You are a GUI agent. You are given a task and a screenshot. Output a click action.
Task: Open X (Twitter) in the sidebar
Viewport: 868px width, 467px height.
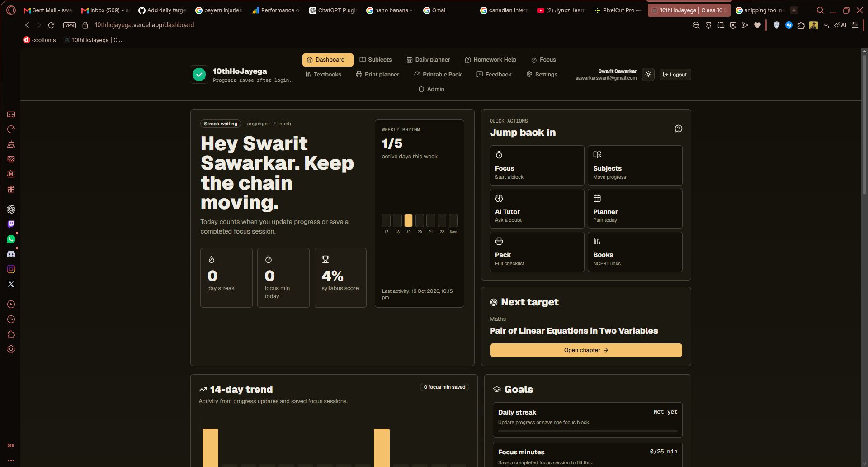pyautogui.click(x=11, y=284)
